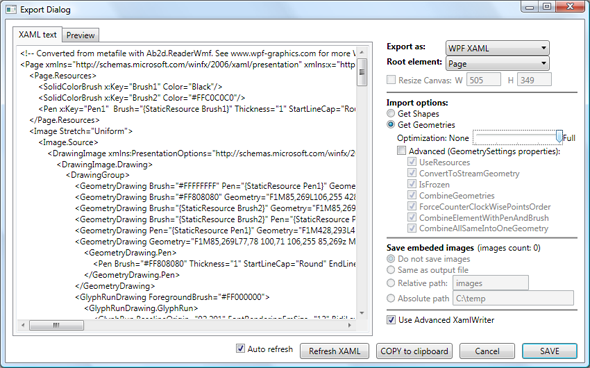This screenshot has height=368, width=590.
Task: Open the Root element Page dropdown
Action: pos(497,64)
